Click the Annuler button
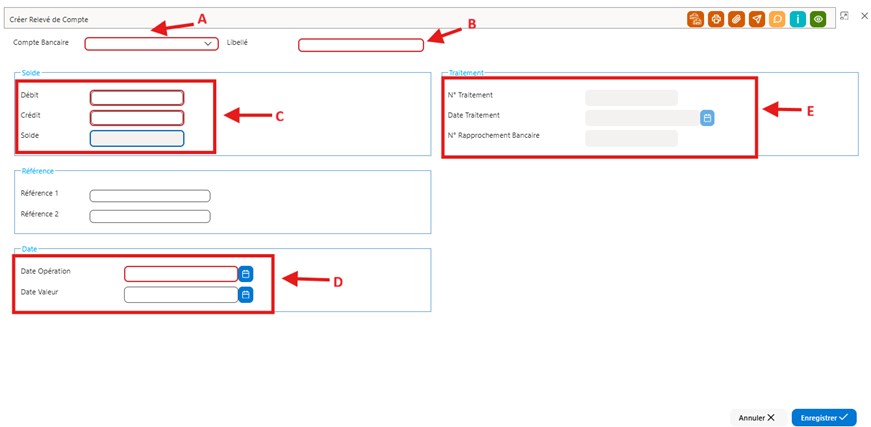 [758, 418]
